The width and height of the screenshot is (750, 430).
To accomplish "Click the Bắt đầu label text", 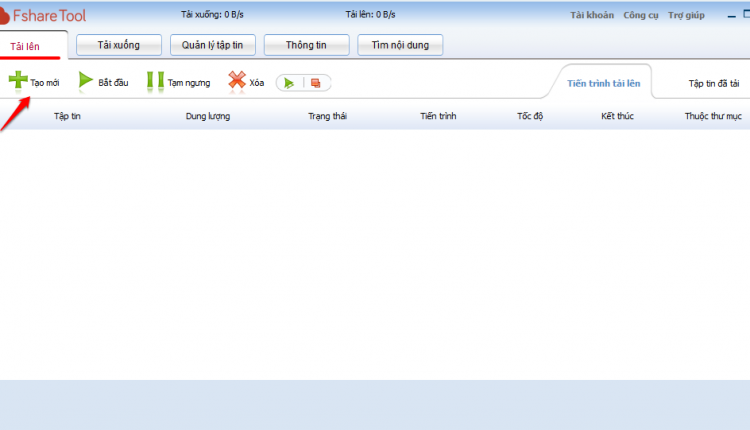I will (x=113, y=83).
